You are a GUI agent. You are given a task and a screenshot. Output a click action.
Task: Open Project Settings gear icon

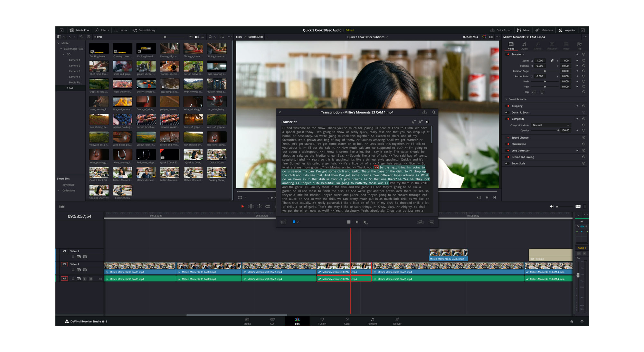pyautogui.click(x=582, y=321)
